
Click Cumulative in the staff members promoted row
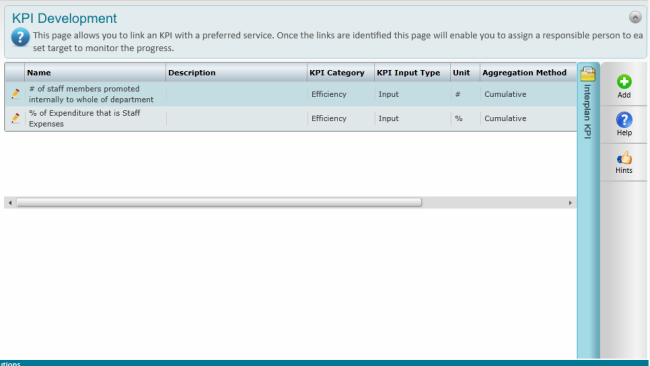(x=505, y=94)
